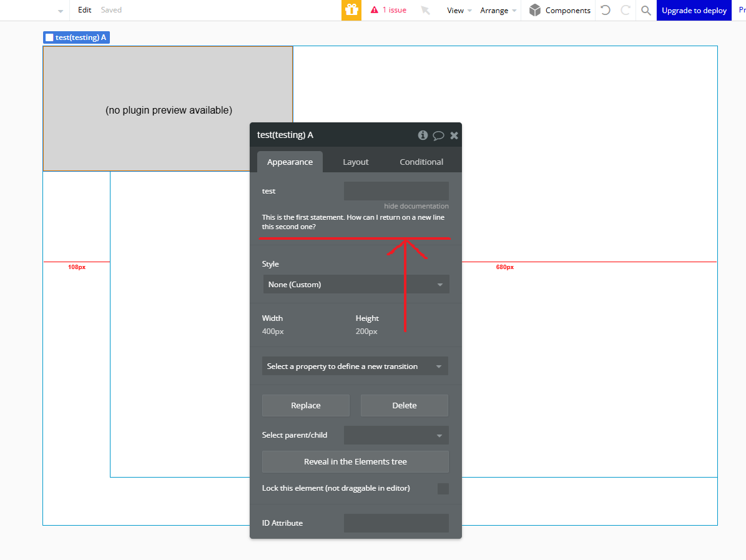Screen dimensions: 746x560
Task: Open the top-left page selector arrow
Action: coord(61,11)
